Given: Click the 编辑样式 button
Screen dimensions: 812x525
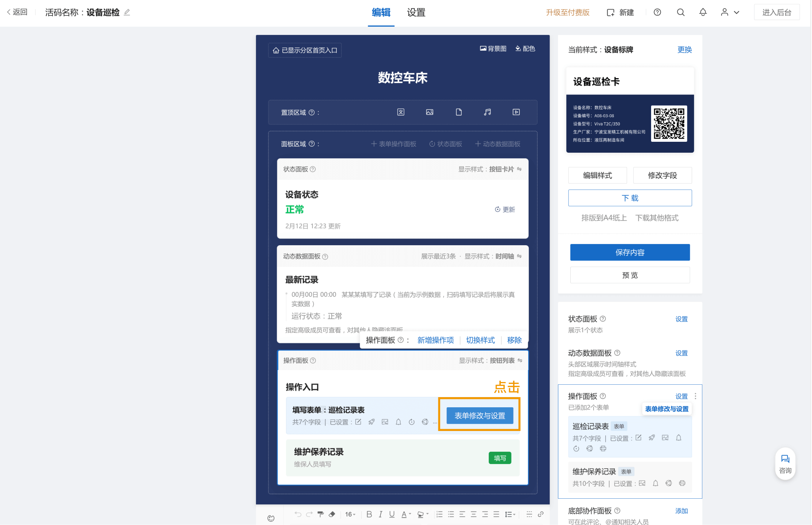Looking at the screenshot, I should (597, 175).
